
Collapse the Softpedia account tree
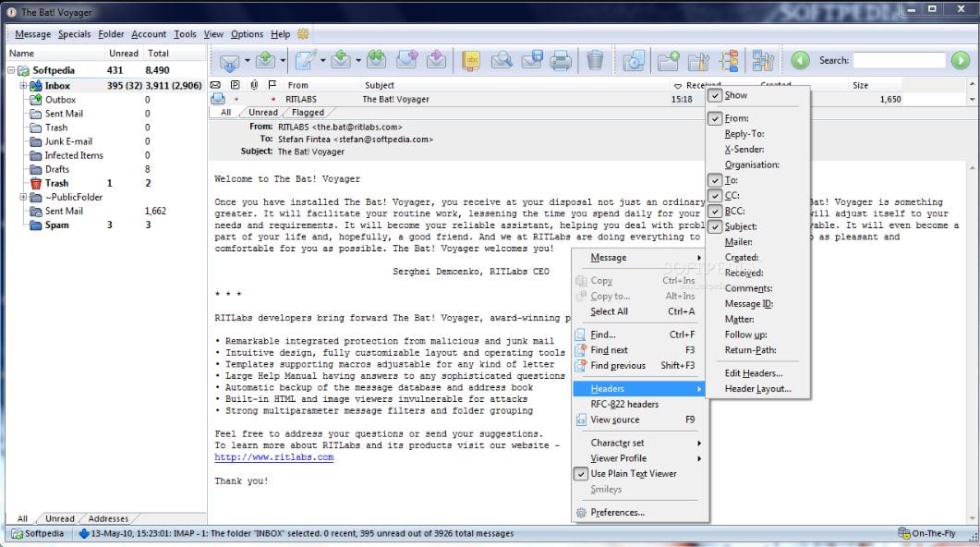tap(11, 70)
